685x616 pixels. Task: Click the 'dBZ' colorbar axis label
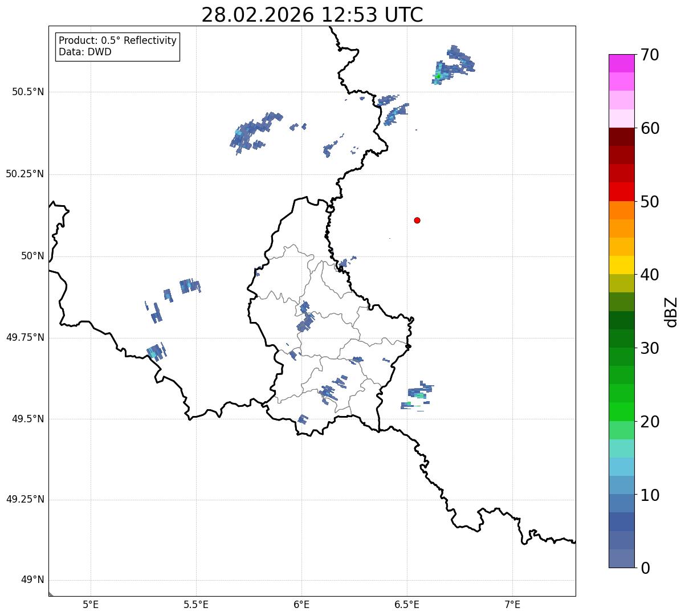pyautogui.click(x=671, y=311)
